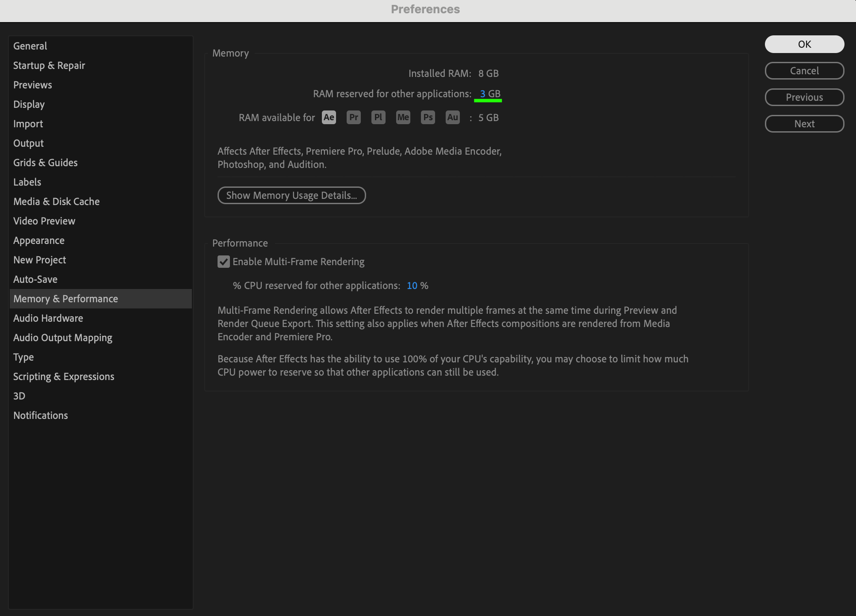The height and width of the screenshot is (616, 856).
Task: Open Show Memory Usage Details
Action: pyautogui.click(x=291, y=195)
